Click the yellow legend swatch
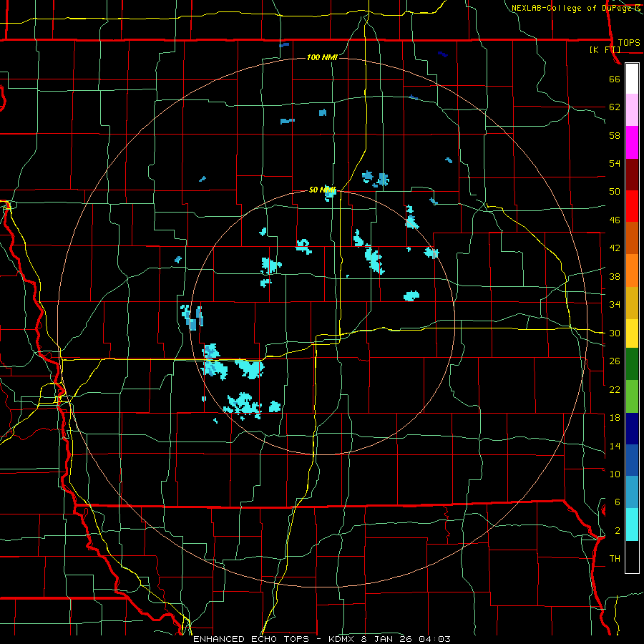644x644 pixels. point(632,333)
